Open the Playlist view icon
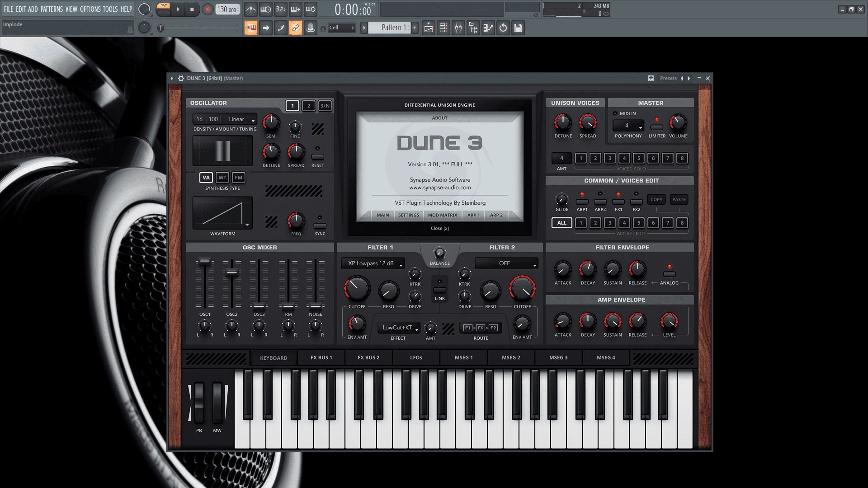 (x=429, y=28)
